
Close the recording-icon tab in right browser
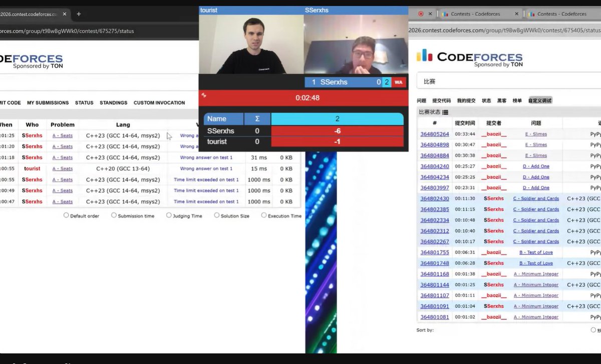click(x=430, y=14)
